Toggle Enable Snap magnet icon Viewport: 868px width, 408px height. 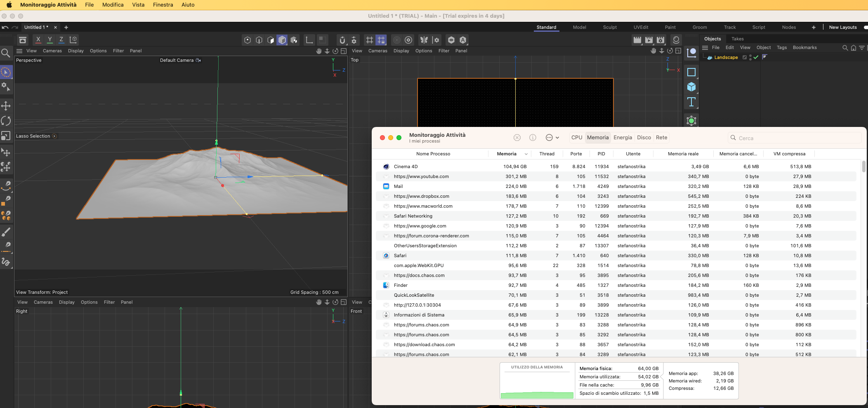pyautogui.click(x=342, y=40)
